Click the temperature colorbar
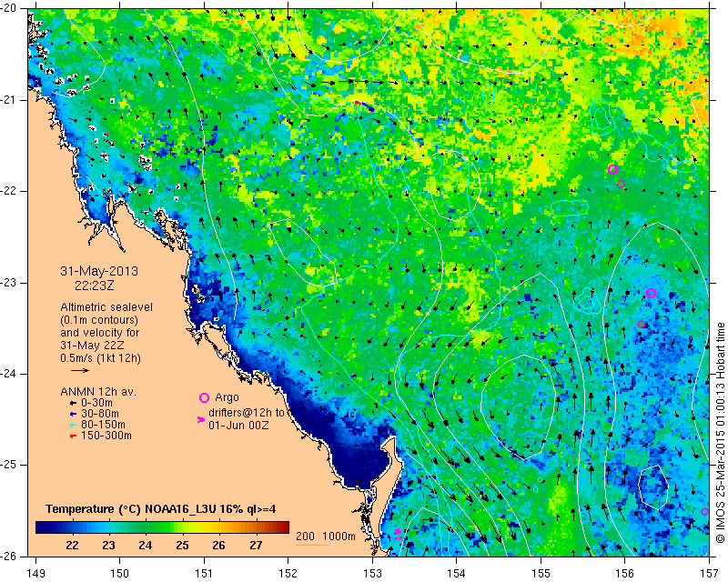 (162, 527)
